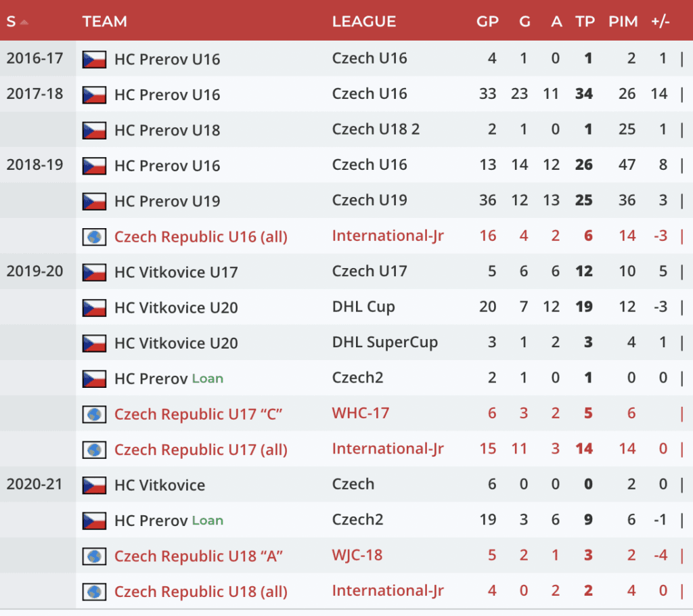Click the Czech flag next to HC Vitkovice U17
The height and width of the screenshot is (616, 693).
tap(94, 272)
